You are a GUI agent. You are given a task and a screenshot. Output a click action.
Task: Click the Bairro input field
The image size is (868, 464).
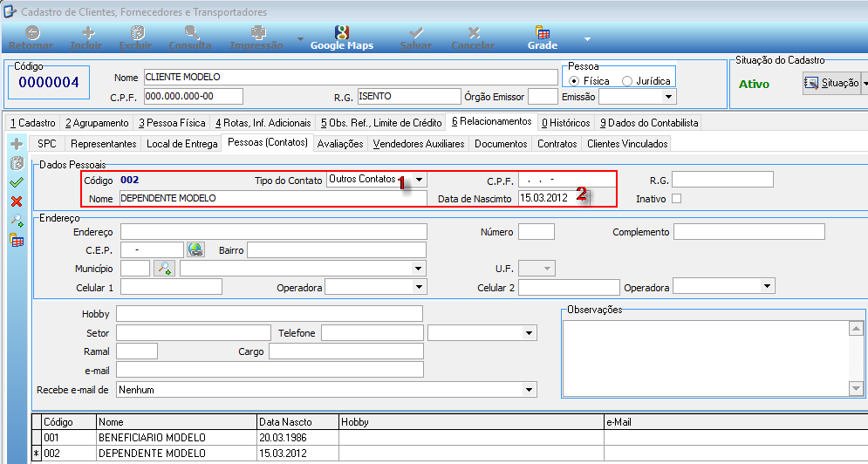337,250
